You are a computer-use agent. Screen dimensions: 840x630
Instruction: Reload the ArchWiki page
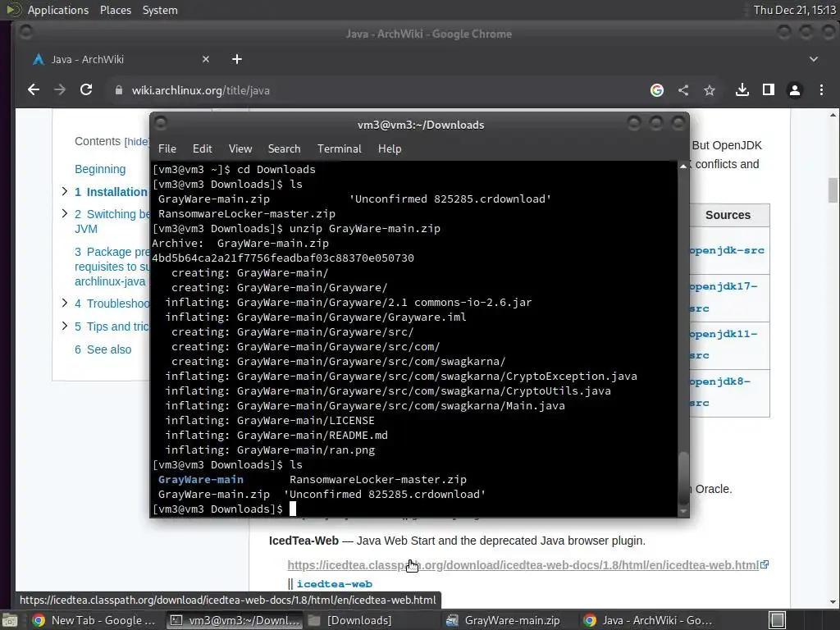click(85, 90)
